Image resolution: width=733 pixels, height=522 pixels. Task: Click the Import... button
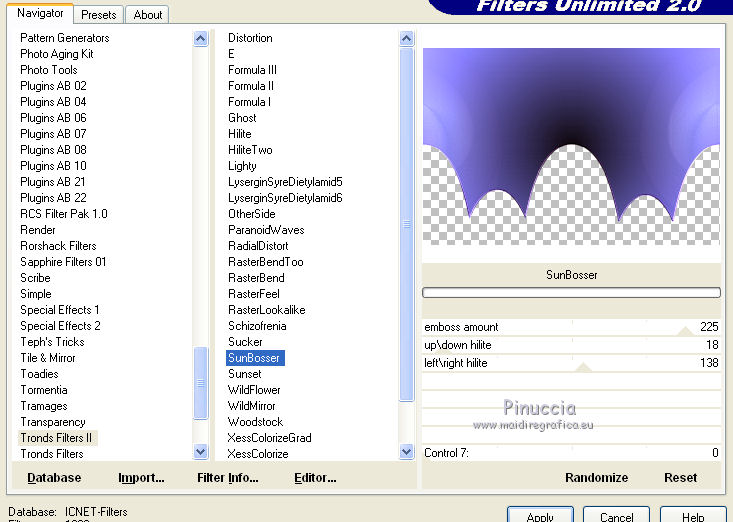141,478
